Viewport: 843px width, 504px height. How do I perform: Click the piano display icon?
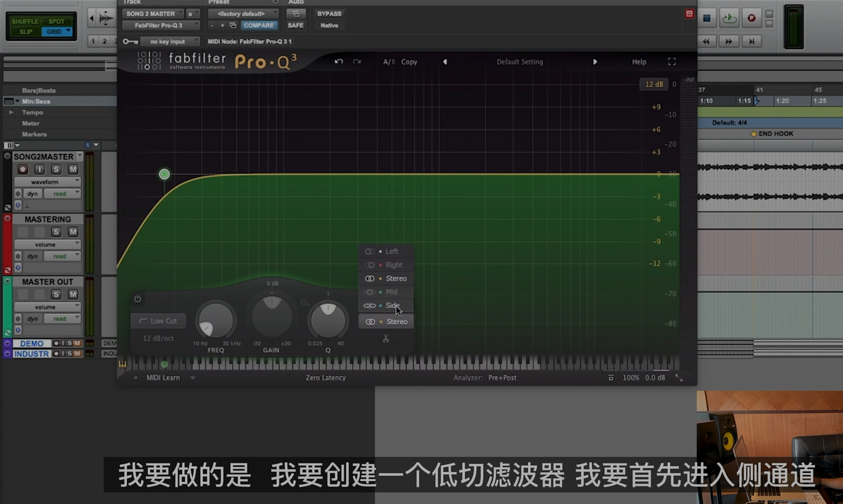[x=122, y=364]
